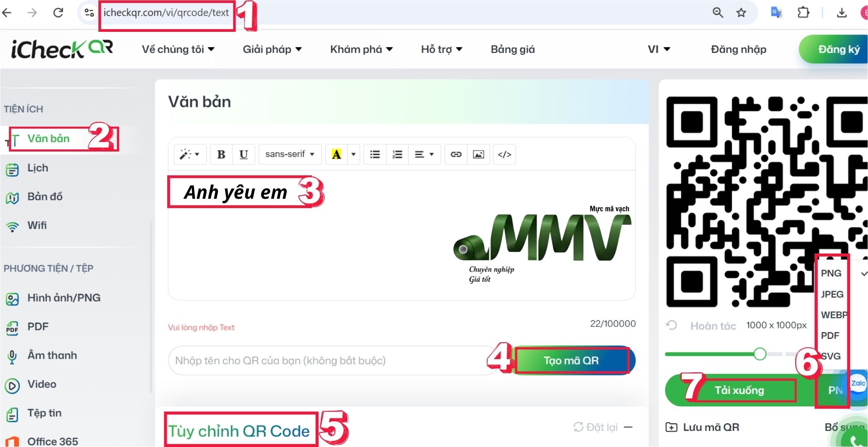The width and height of the screenshot is (868, 447).
Task: Go forward with the browser forward arrow
Action: [x=32, y=13]
